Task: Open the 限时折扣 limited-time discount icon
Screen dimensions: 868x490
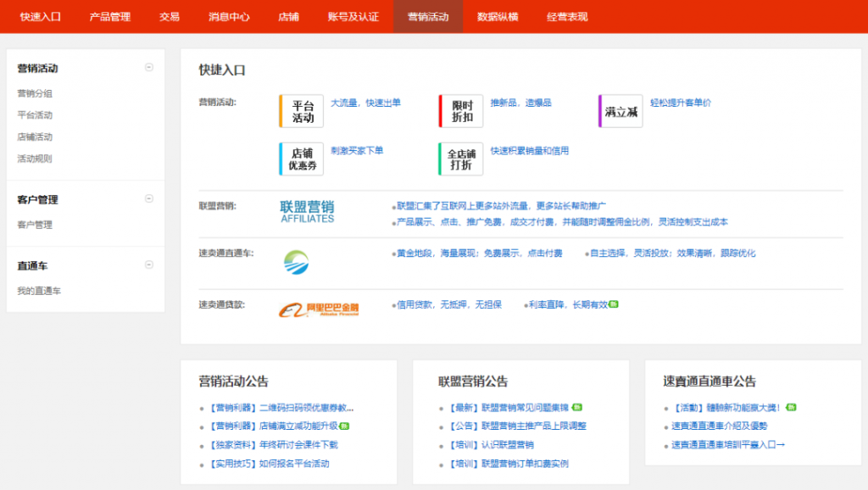Action: click(461, 112)
